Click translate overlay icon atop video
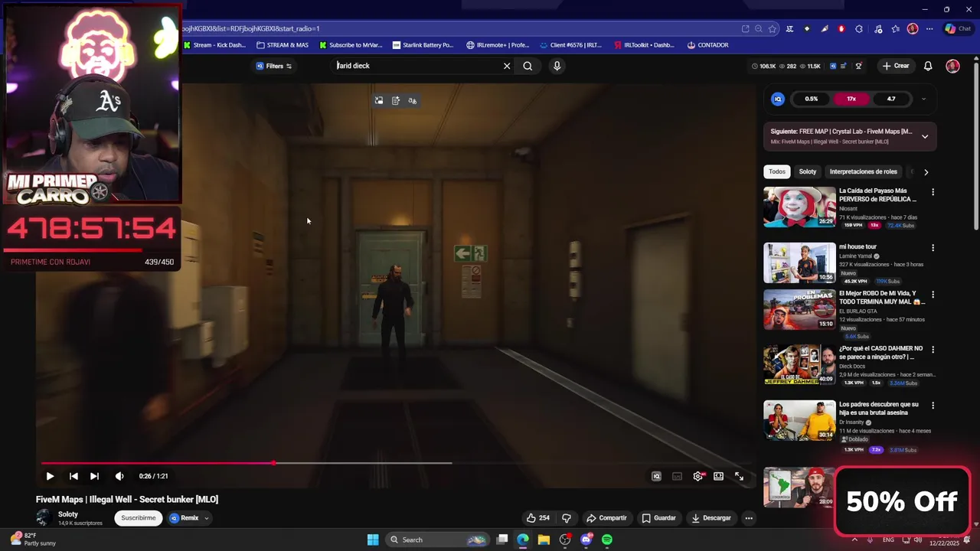Screen dimensions: 980x551 pyautogui.click(x=413, y=101)
